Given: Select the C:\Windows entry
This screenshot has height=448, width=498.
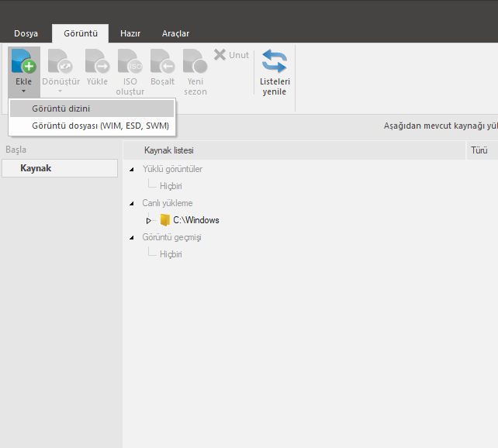Looking at the screenshot, I should pyautogui.click(x=196, y=220).
